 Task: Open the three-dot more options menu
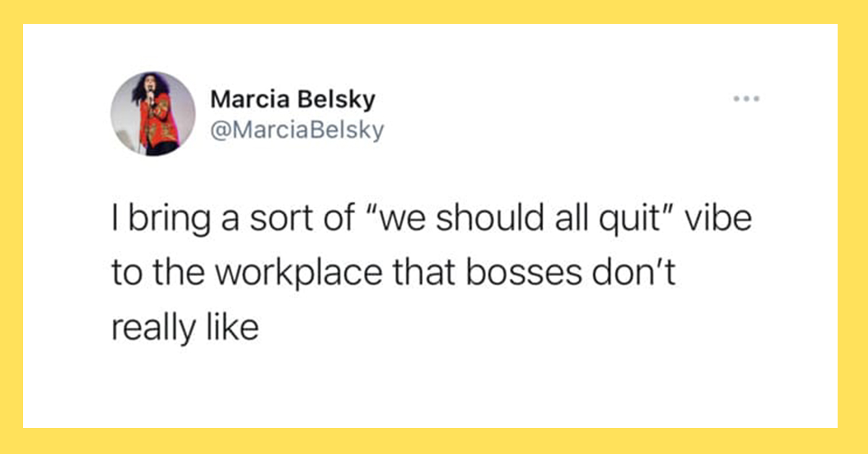click(745, 98)
